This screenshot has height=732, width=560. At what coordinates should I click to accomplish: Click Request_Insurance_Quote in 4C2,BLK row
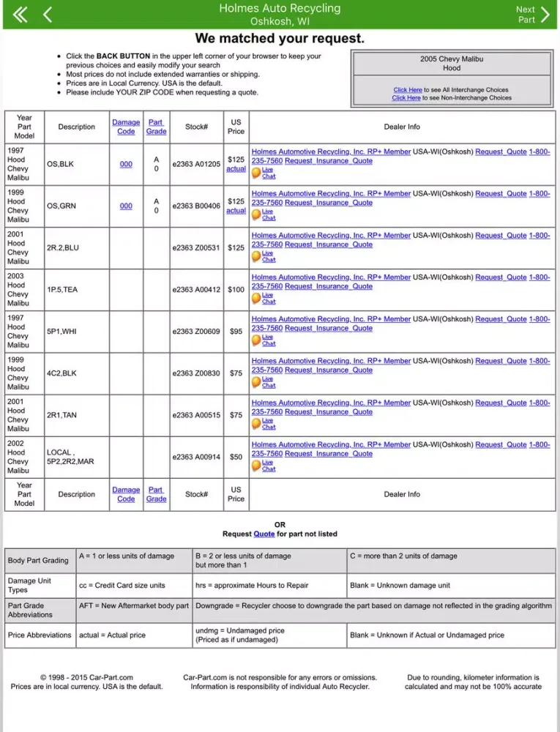click(329, 370)
